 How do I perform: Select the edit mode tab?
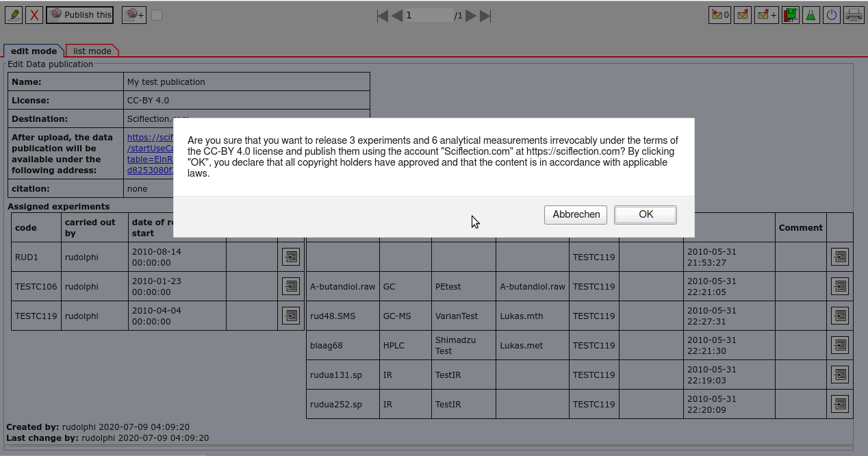34,51
